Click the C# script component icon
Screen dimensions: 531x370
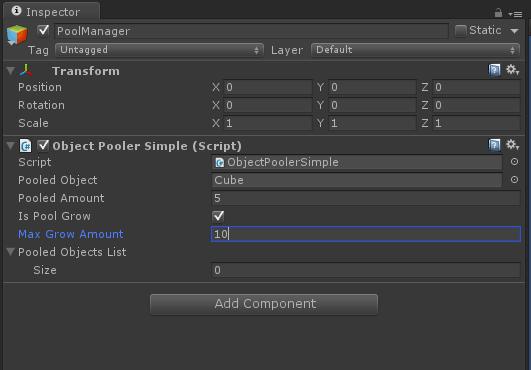pos(25,146)
